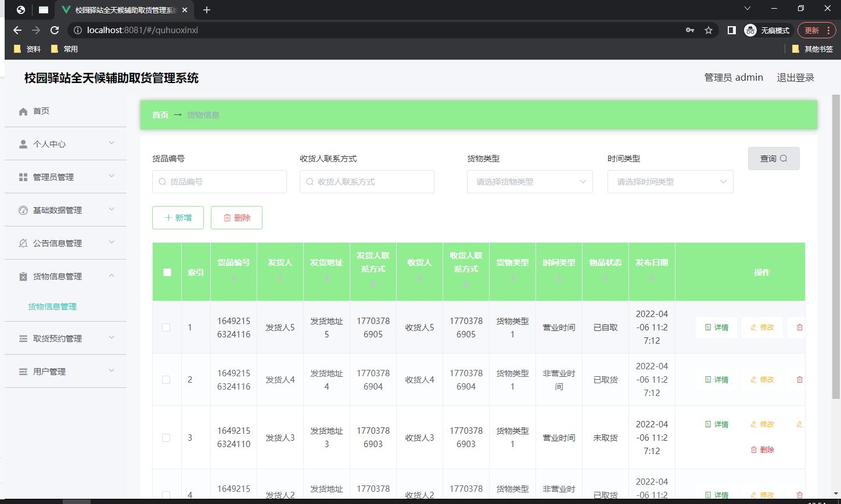Image resolution: width=841 pixels, height=504 pixels.
Task: Open the 其他书签 bookmarks folder
Action: pyautogui.click(x=813, y=49)
